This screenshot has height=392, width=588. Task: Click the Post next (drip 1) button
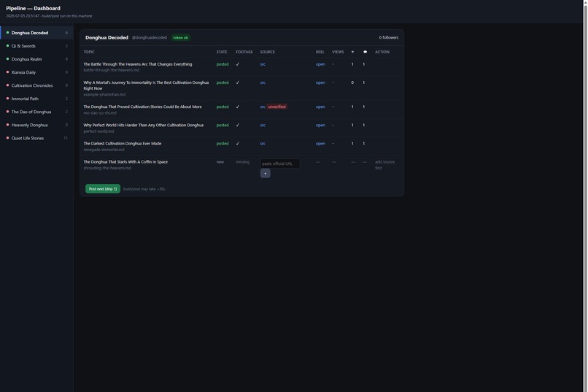point(103,188)
